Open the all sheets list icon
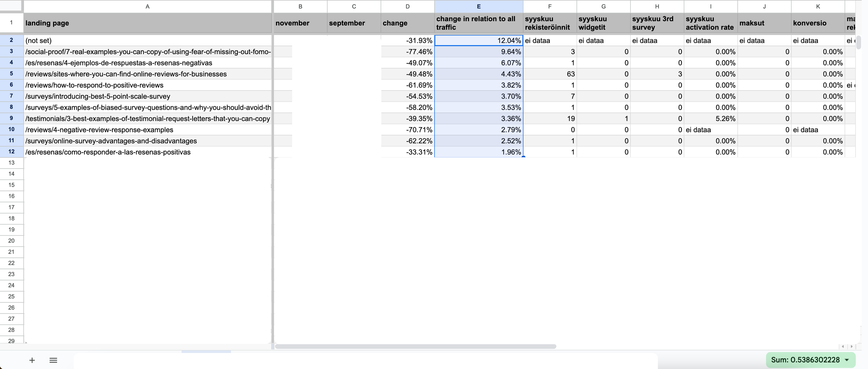This screenshot has height=369, width=868. [53, 360]
